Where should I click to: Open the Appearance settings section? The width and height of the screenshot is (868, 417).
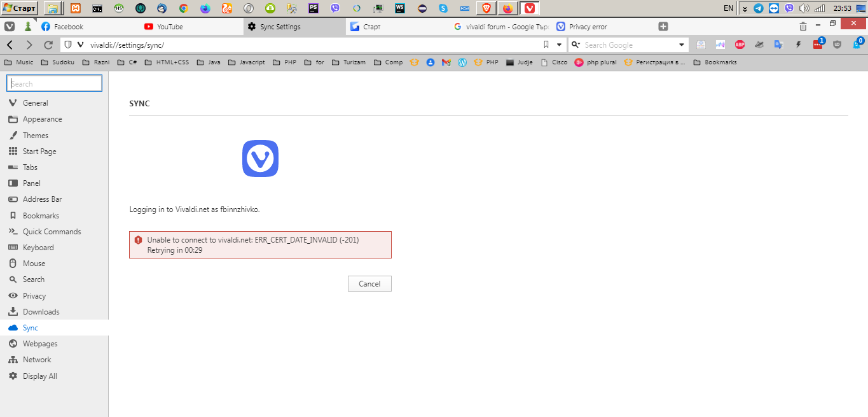54,119
